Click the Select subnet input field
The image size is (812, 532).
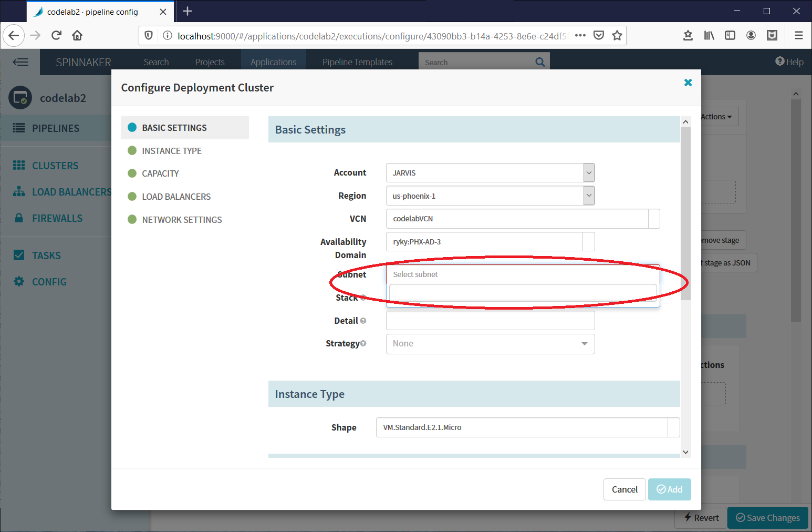click(523, 274)
